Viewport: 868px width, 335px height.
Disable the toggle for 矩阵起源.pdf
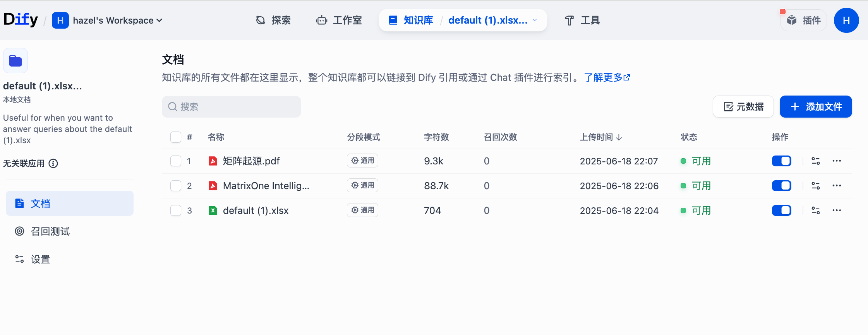[x=781, y=161]
